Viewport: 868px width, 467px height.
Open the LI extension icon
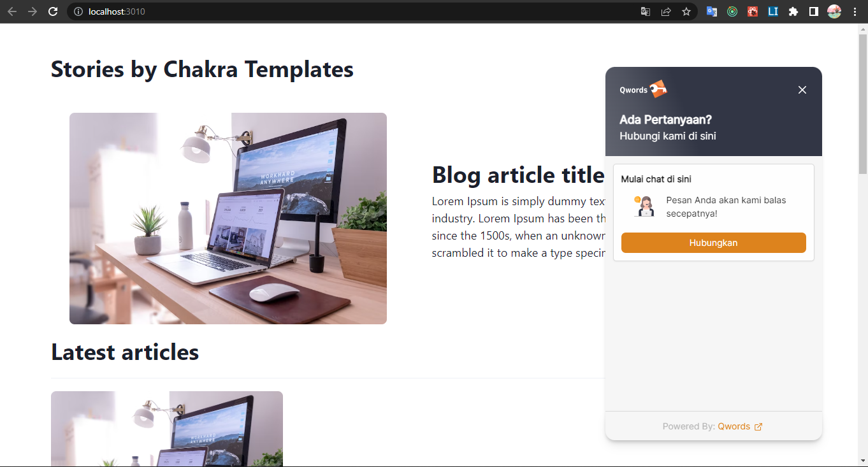click(x=773, y=11)
